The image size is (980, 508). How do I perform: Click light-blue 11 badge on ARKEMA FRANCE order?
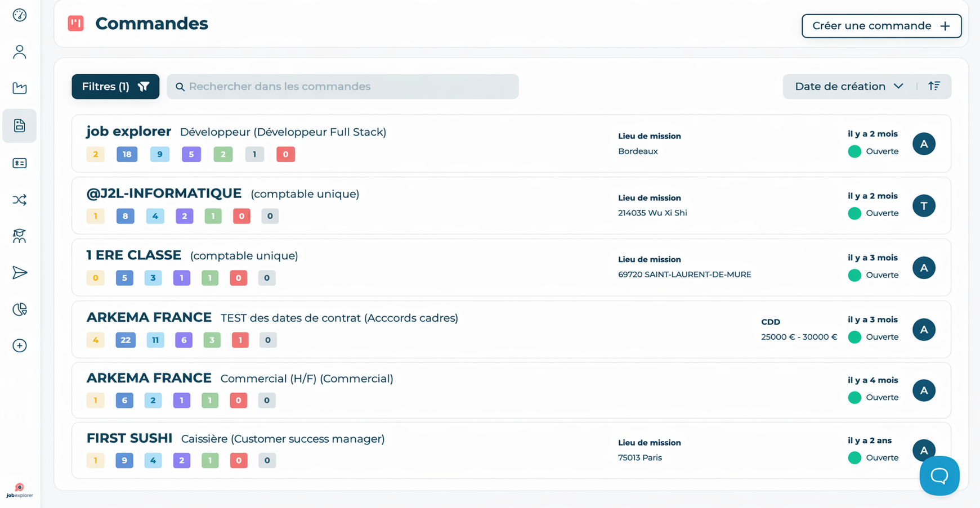[x=155, y=340]
